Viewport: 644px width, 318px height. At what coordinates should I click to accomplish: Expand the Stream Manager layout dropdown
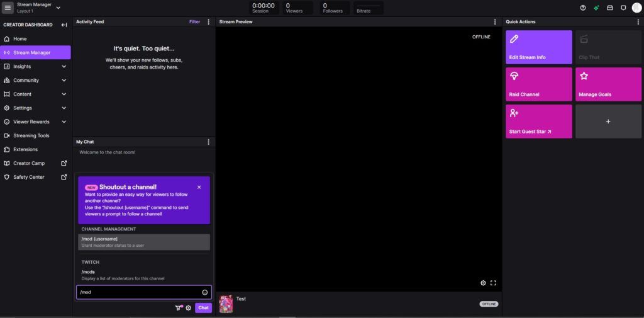58,8
